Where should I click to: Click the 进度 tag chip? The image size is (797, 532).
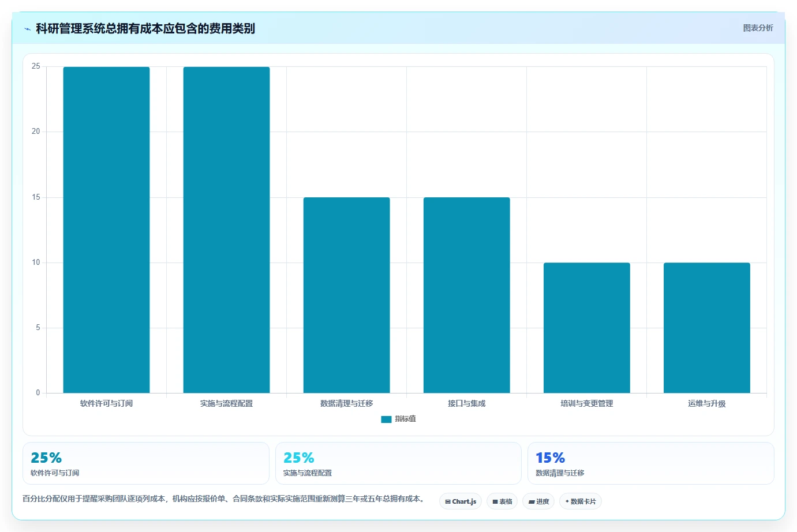pyautogui.click(x=538, y=501)
